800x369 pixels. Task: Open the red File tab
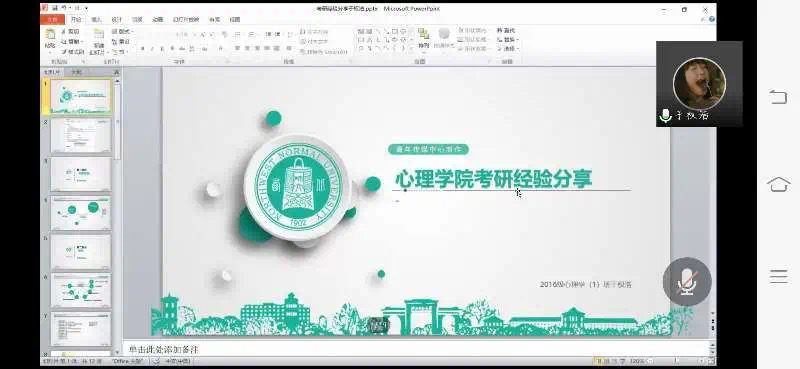point(53,19)
